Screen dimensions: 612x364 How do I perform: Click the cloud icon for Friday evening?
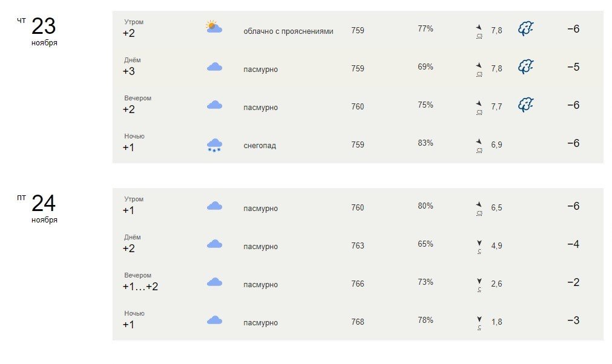[214, 282]
